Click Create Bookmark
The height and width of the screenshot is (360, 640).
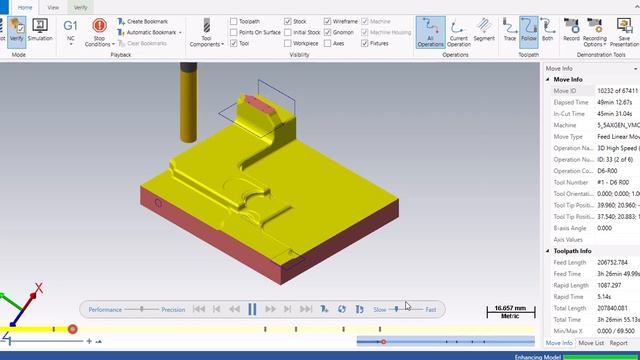click(x=142, y=21)
